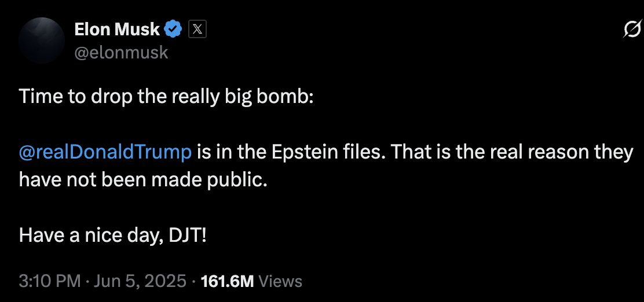Viewport: 644px width, 302px height.
Task: Open the @elonmusk handle link
Action: coord(121,52)
